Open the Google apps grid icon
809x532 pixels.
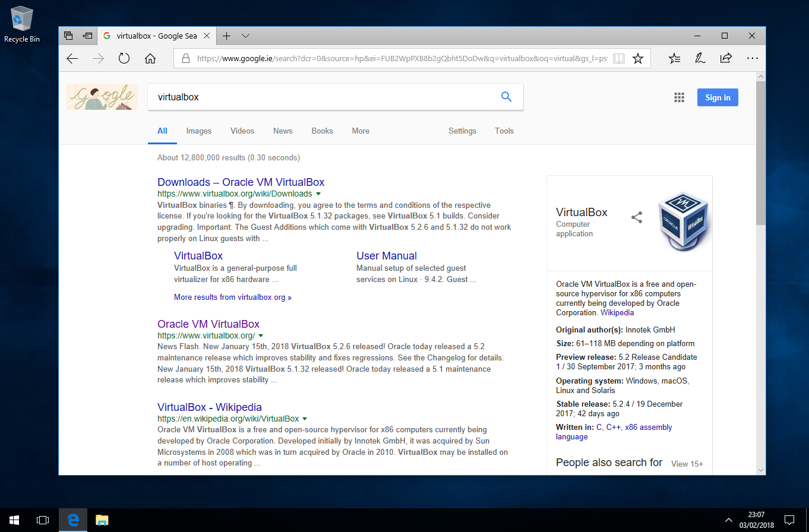click(x=680, y=97)
